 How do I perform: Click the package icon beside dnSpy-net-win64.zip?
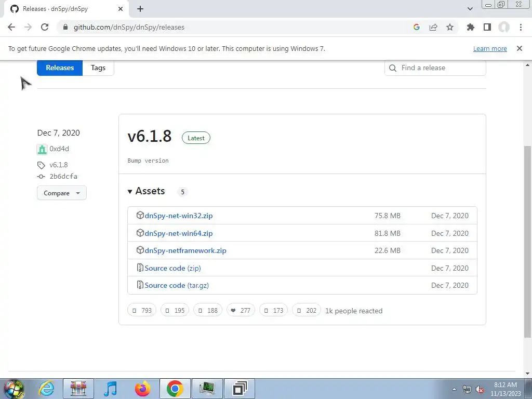click(x=140, y=233)
